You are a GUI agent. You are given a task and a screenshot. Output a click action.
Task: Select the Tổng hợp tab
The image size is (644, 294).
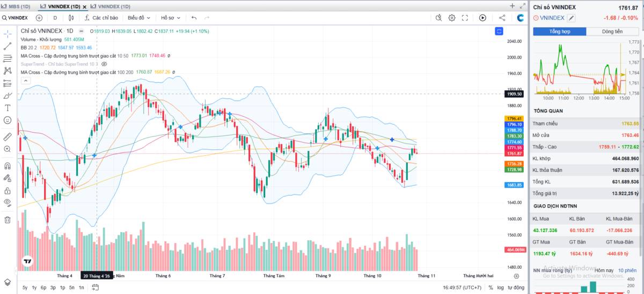[559, 32]
